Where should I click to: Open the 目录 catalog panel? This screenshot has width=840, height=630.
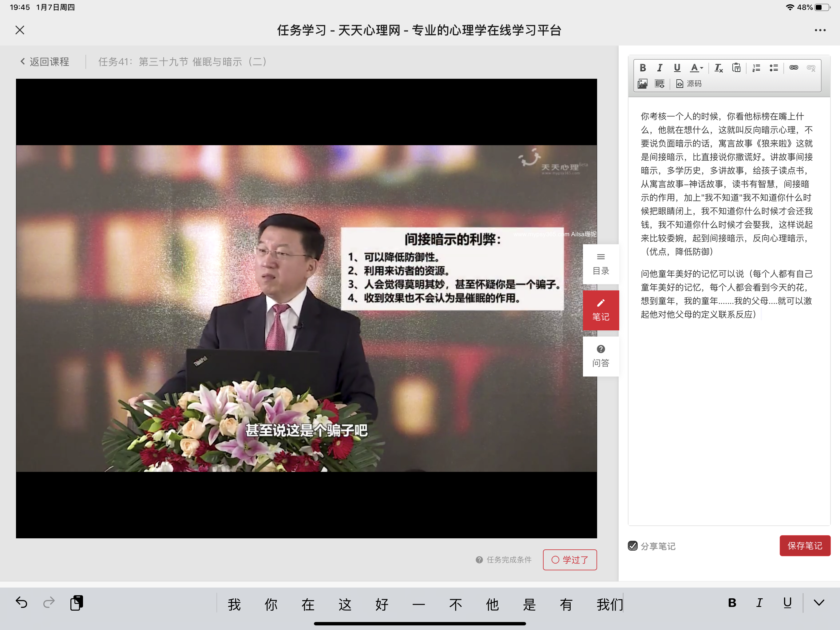pyautogui.click(x=601, y=264)
